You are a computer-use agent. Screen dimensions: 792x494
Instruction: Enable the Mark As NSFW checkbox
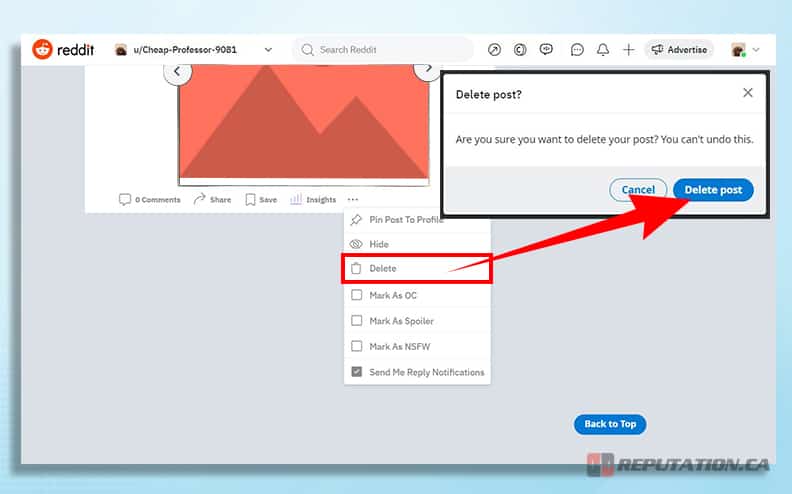coord(357,346)
